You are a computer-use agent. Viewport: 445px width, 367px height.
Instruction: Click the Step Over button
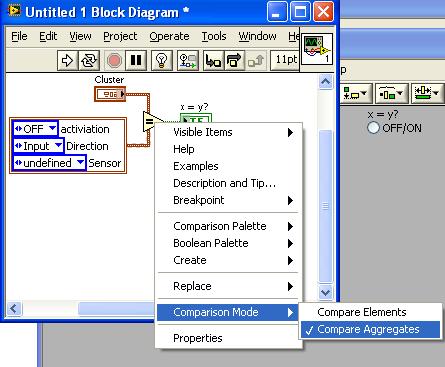click(234, 61)
